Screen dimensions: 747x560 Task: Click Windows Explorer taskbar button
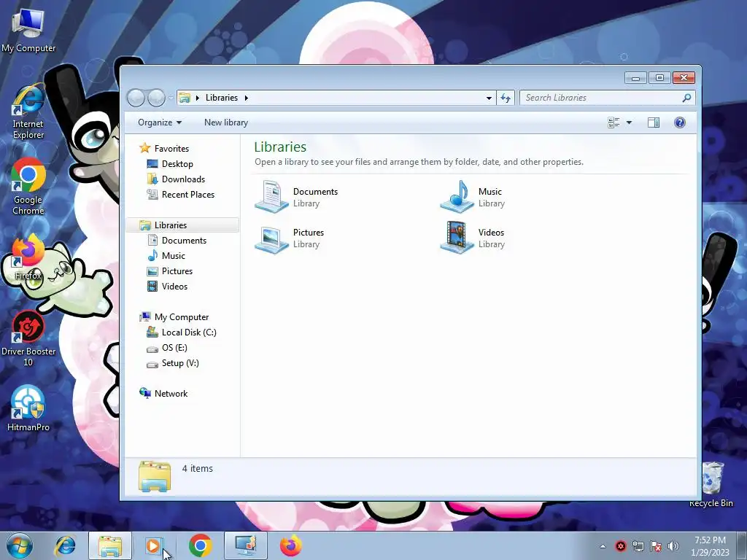(109, 545)
